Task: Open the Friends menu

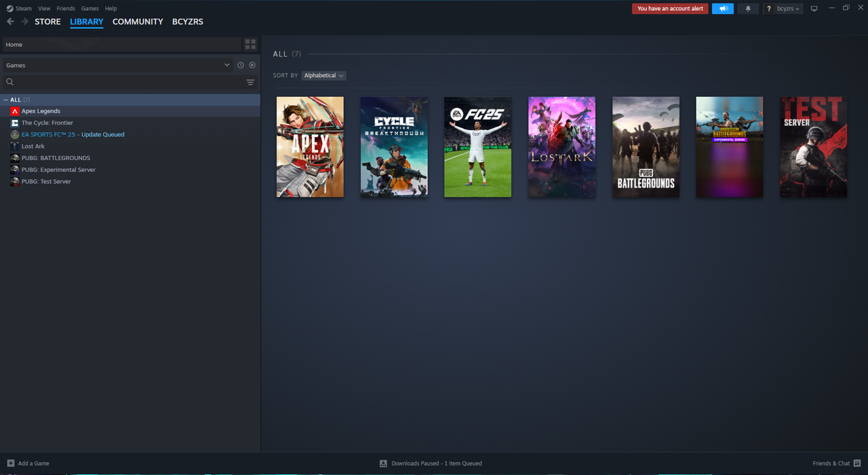Action: pos(66,9)
